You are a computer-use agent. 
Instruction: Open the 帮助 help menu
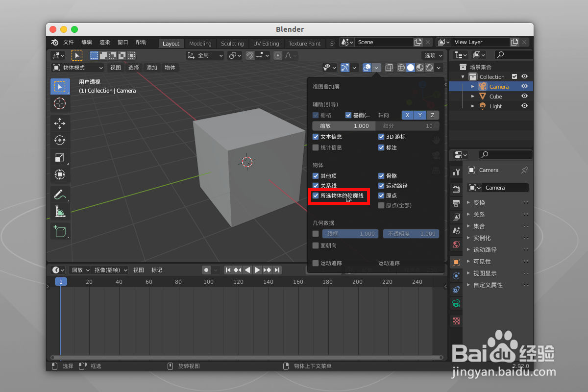141,43
